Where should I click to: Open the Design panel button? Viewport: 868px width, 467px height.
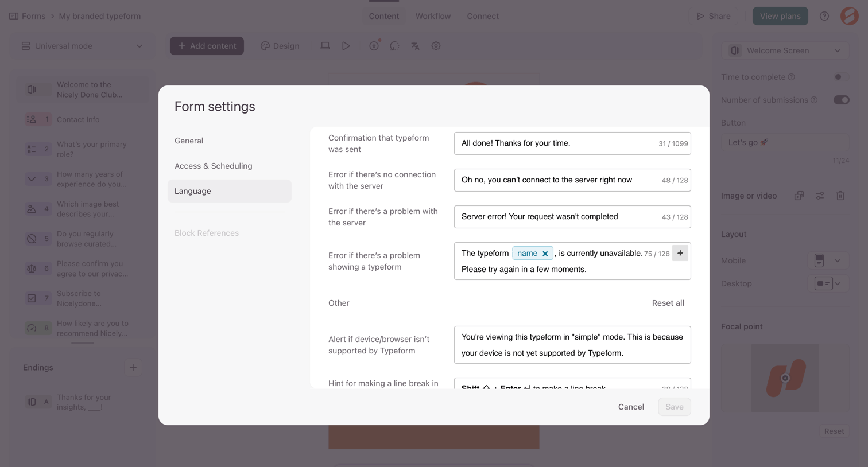coord(280,46)
